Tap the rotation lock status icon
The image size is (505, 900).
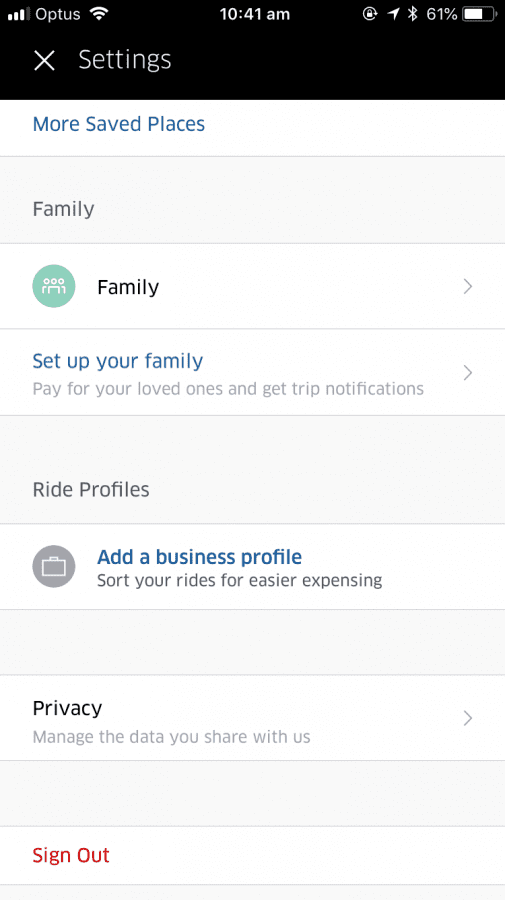[371, 14]
